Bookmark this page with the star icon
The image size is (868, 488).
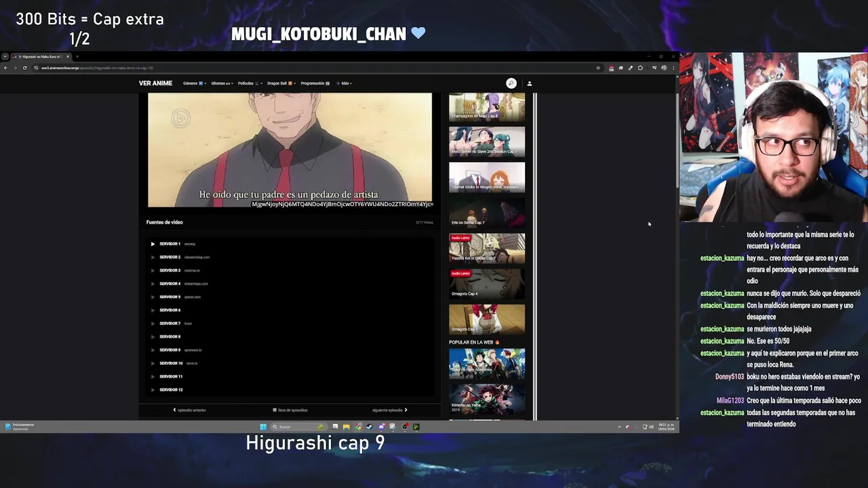coord(598,68)
